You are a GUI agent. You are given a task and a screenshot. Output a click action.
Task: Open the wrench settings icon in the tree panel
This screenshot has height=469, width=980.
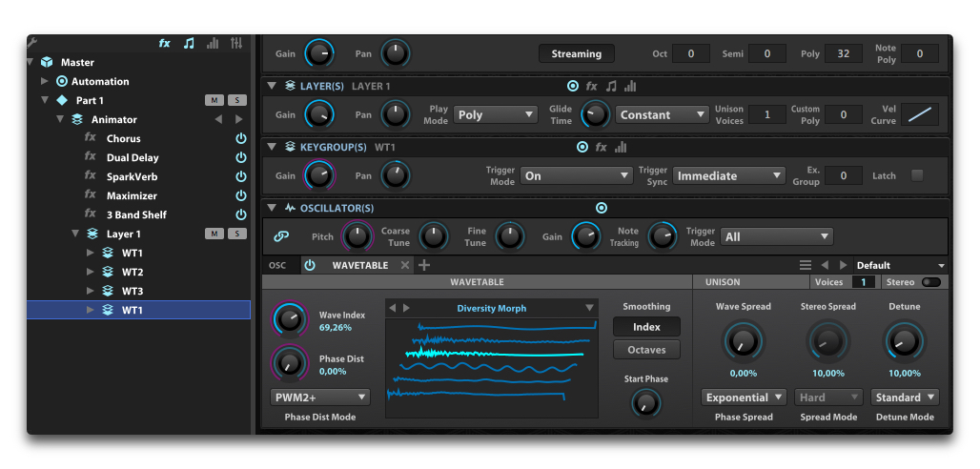click(x=31, y=43)
